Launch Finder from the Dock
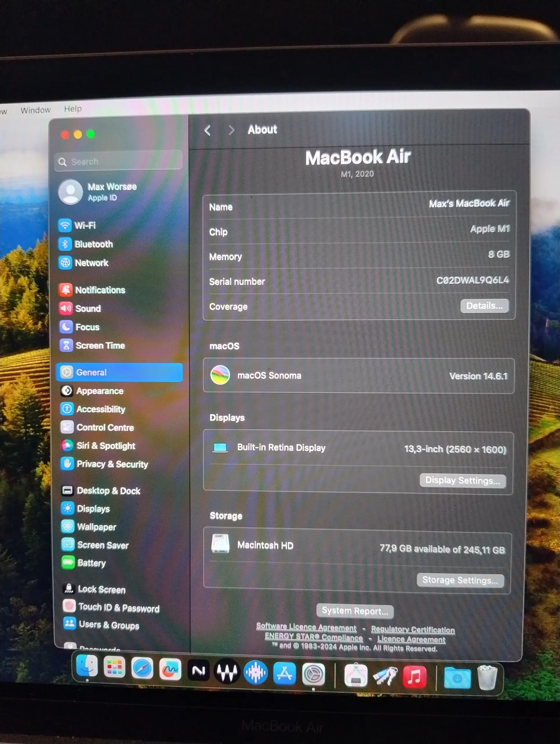This screenshot has width=560, height=744. pyautogui.click(x=87, y=666)
